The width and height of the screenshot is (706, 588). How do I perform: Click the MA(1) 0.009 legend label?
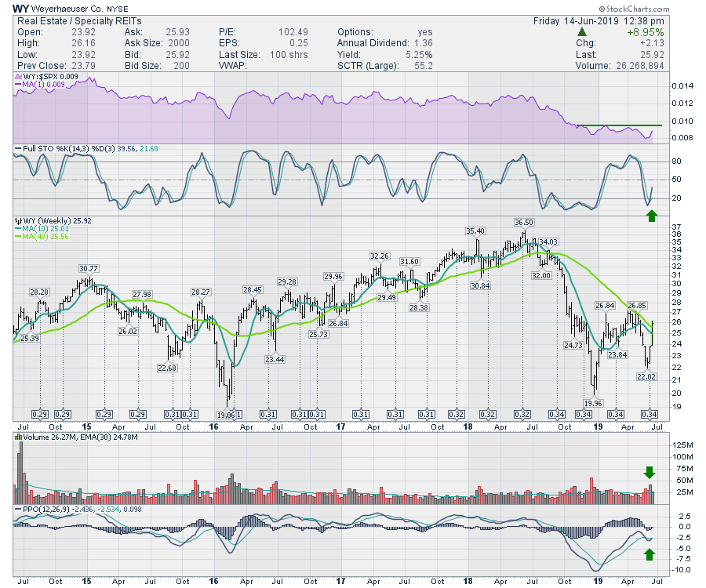click(x=44, y=84)
